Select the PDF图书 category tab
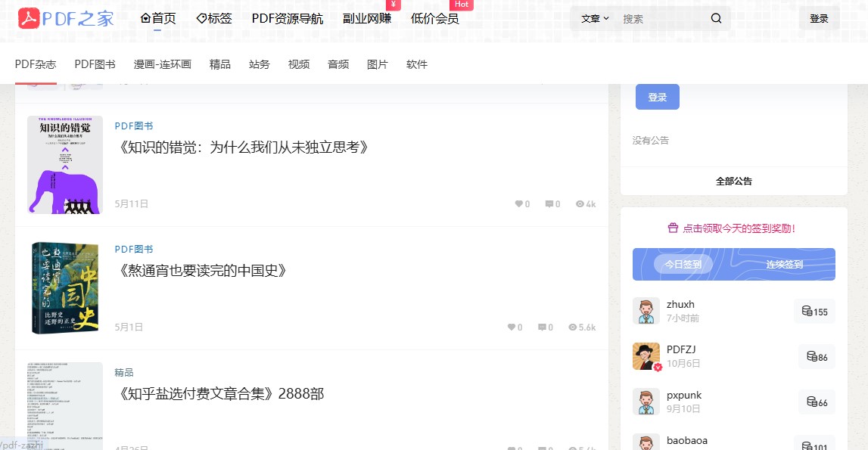The height and width of the screenshot is (450, 868). (x=95, y=64)
